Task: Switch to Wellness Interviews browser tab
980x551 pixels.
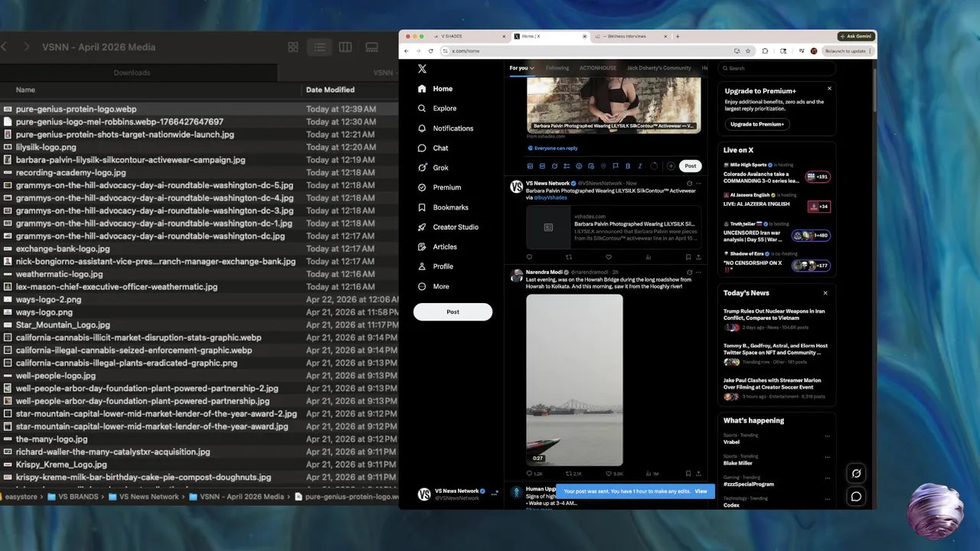Action: [629, 36]
